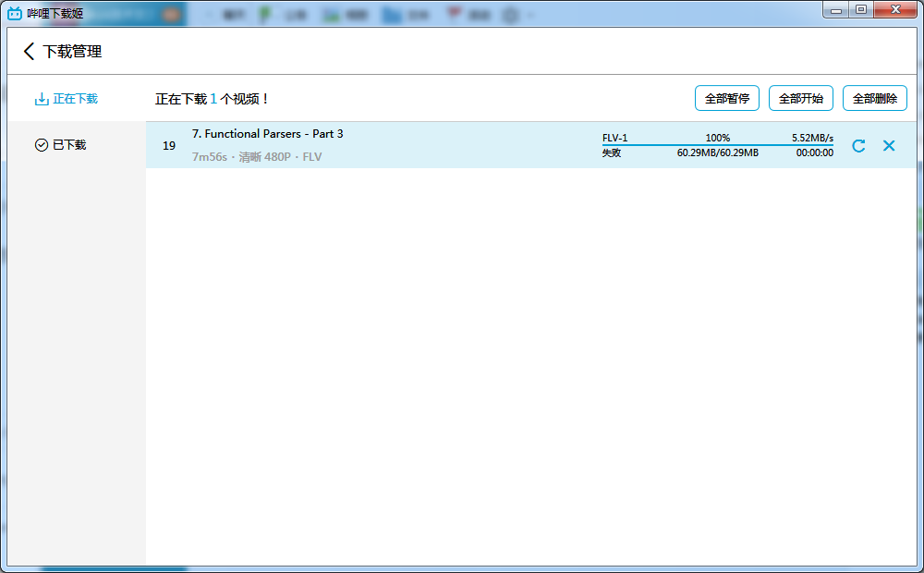924x573 pixels.
Task: Click the 100% download progress bar
Action: tap(718, 144)
